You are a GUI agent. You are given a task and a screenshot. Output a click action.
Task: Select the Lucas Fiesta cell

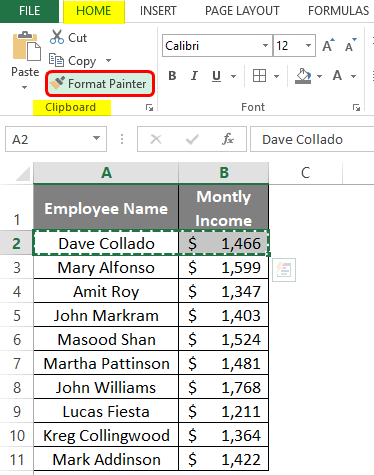click(x=106, y=411)
